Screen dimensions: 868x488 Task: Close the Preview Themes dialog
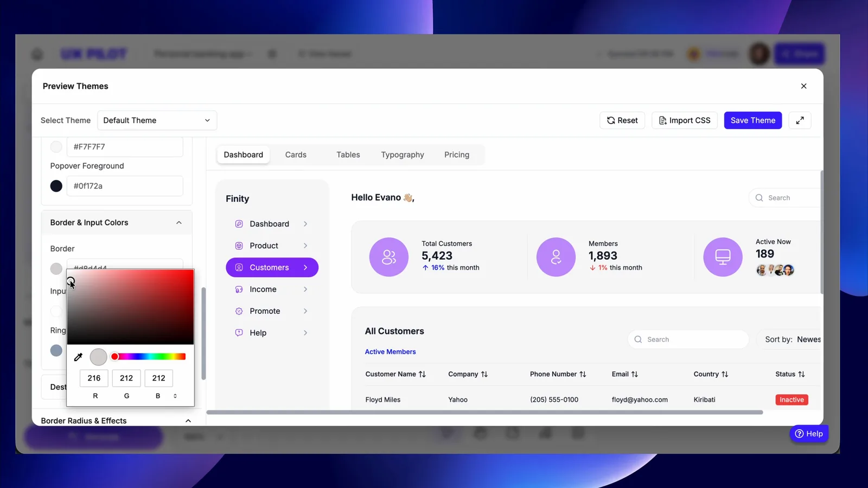point(803,86)
